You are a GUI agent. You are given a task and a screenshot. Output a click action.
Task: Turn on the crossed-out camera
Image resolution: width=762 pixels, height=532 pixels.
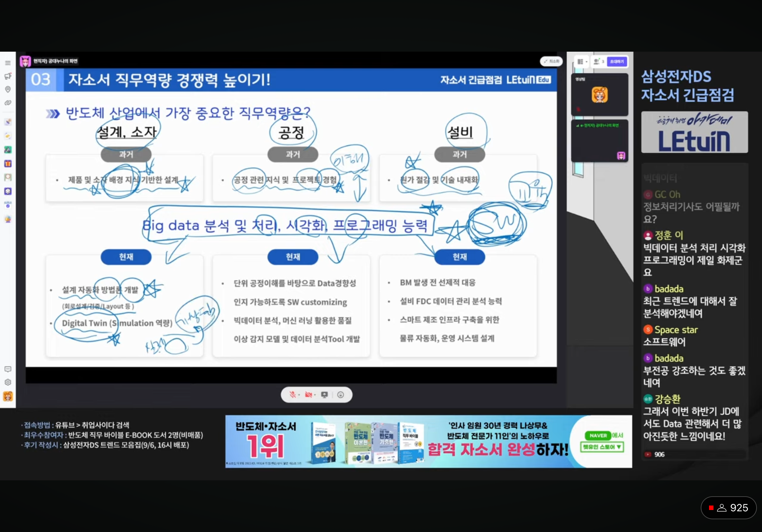pyautogui.click(x=308, y=395)
